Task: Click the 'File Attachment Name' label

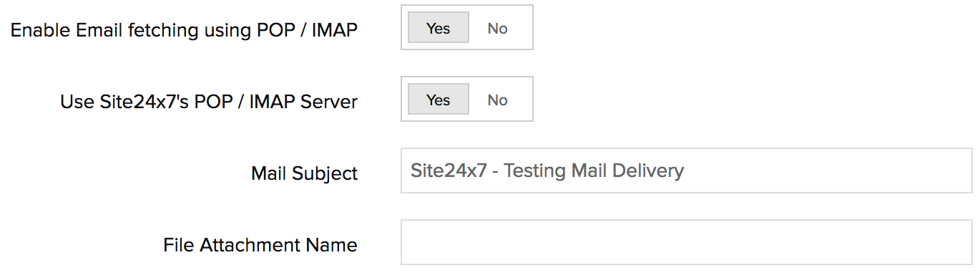Action: pos(260,245)
